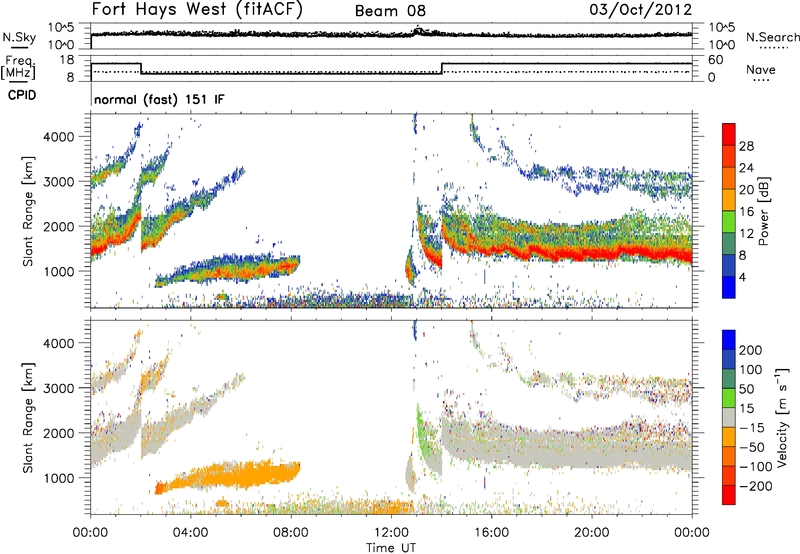Click the "CPID" row label

point(22,95)
